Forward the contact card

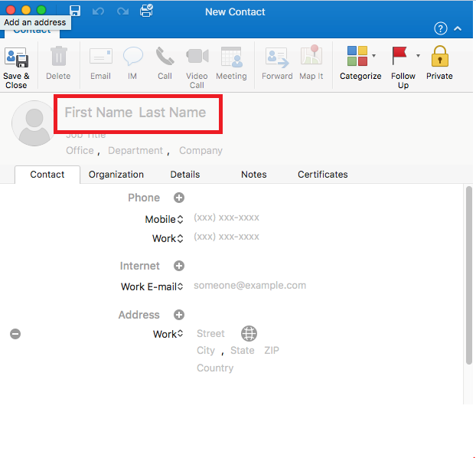(277, 57)
